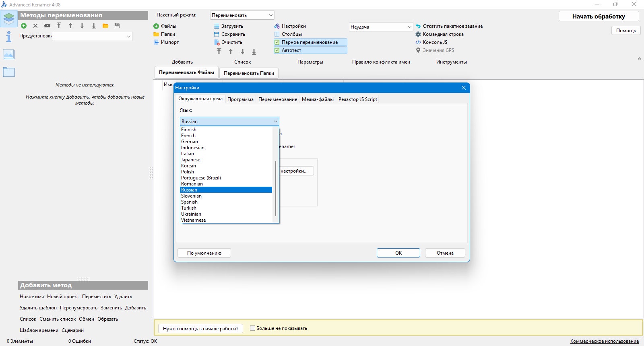
Task: Load list with Загрузить
Action: point(229,26)
